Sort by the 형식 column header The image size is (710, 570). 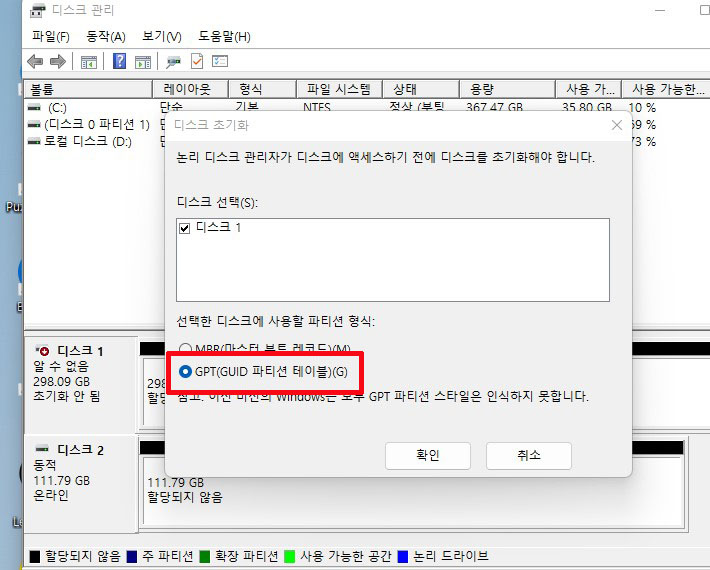pos(262,89)
